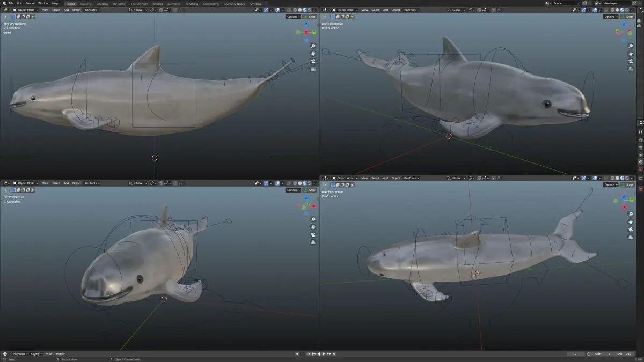Switch to the Geometry Nodes workspace tab
Viewport: 644px width, 362px height.
pyautogui.click(x=234, y=4)
